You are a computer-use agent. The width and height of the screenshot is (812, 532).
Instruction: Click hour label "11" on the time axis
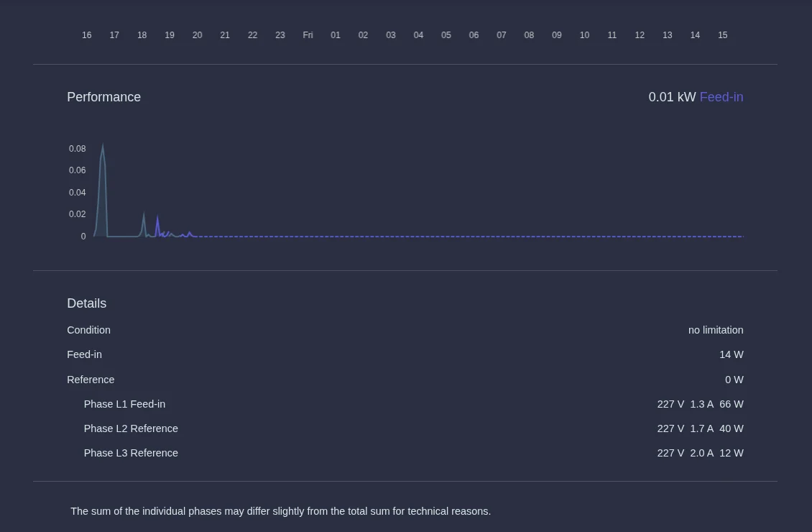[x=612, y=35]
